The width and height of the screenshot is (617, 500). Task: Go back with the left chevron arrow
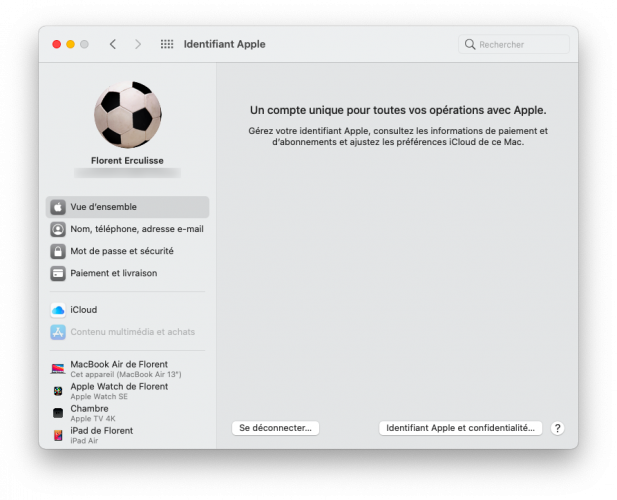[113, 44]
